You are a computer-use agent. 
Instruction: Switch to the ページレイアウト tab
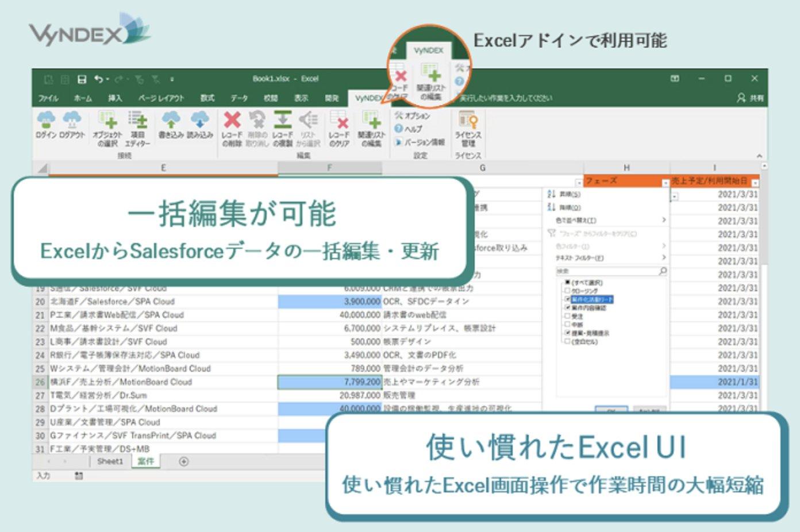tap(161, 98)
